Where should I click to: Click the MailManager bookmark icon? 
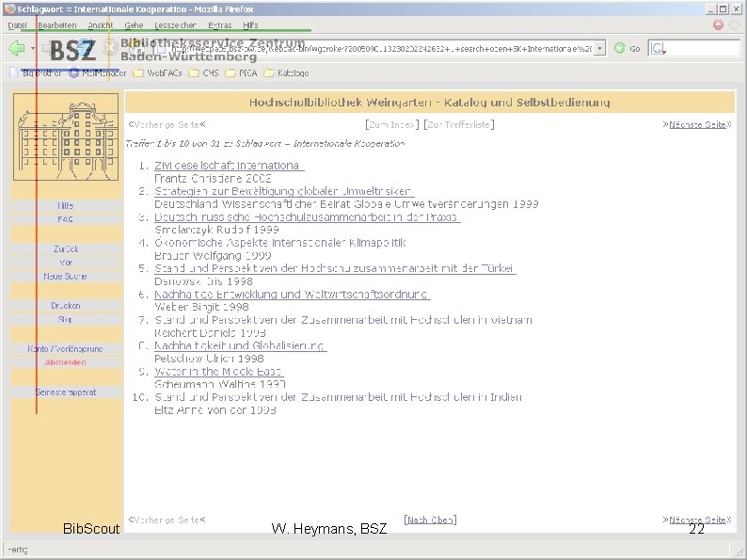[x=73, y=72]
